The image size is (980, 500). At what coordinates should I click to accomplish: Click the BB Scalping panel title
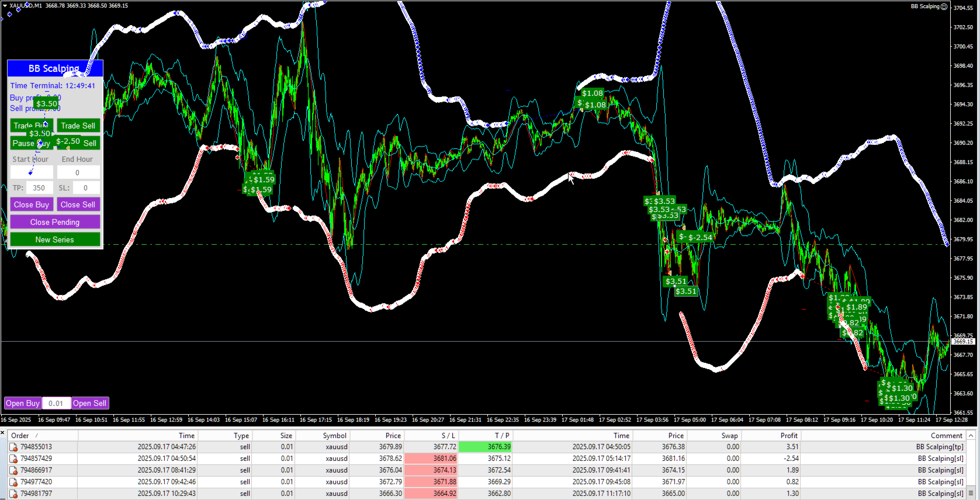tap(54, 68)
